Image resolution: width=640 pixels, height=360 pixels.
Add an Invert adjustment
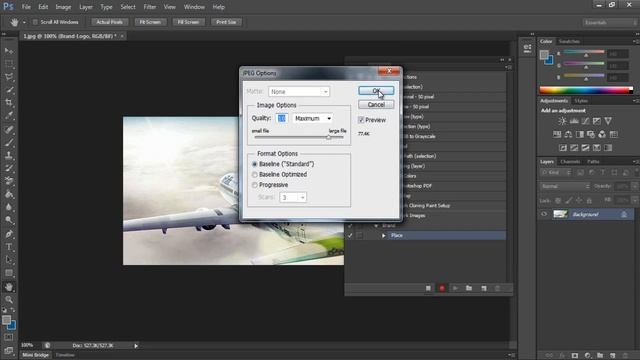tap(563, 148)
